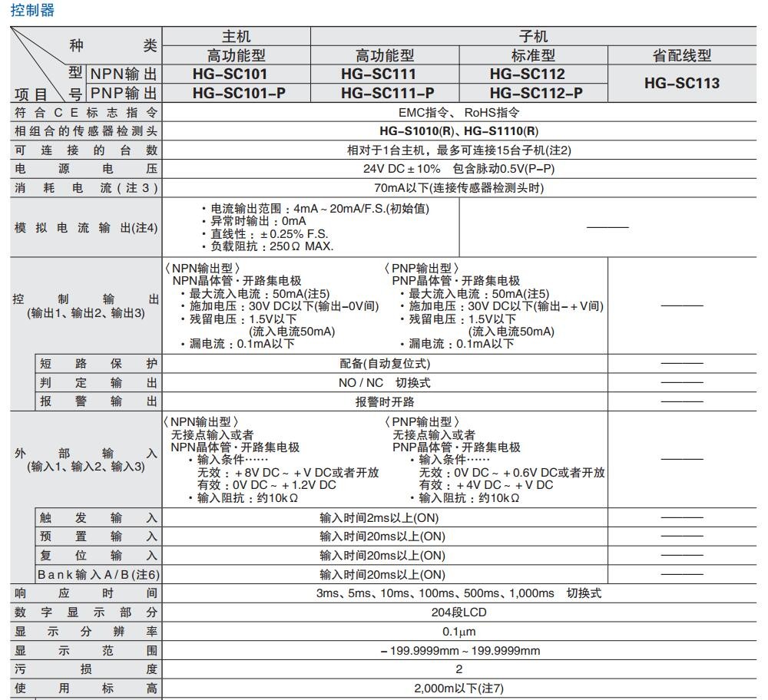The height and width of the screenshot is (700, 768).
Task: Select the 标准型 type header
Action: click(x=533, y=55)
